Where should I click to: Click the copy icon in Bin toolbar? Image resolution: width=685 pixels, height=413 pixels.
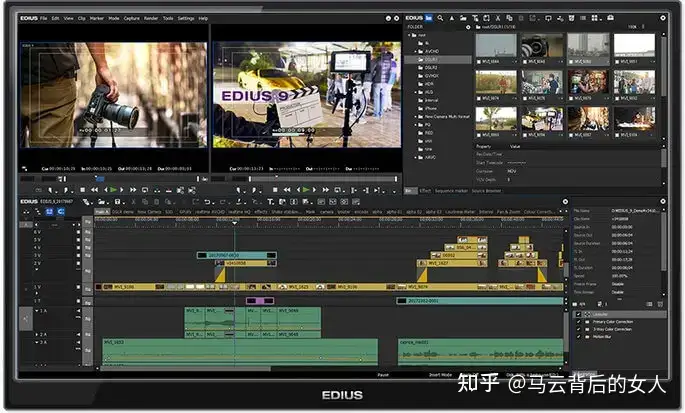pyautogui.click(x=509, y=18)
